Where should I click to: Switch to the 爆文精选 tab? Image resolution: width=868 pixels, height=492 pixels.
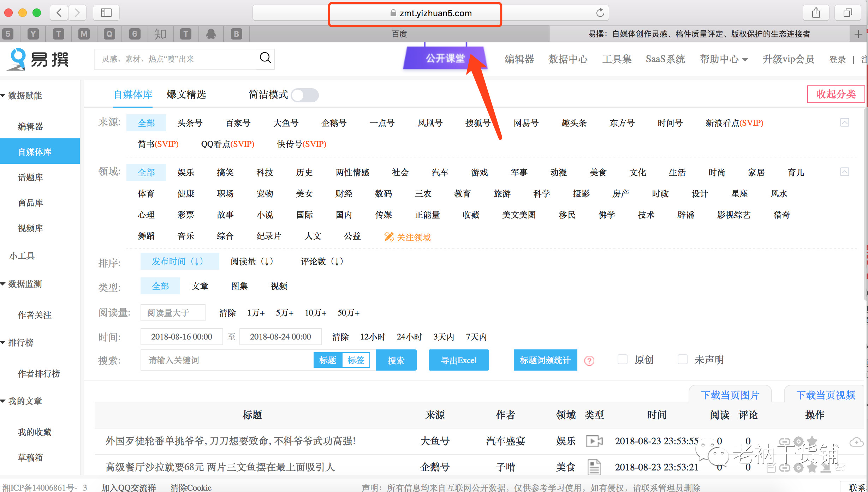(186, 95)
